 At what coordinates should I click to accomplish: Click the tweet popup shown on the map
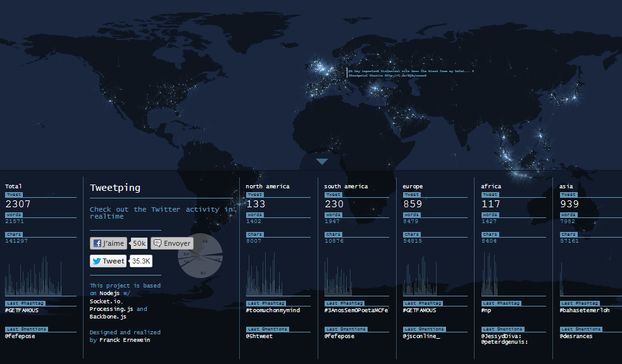(411, 73)
